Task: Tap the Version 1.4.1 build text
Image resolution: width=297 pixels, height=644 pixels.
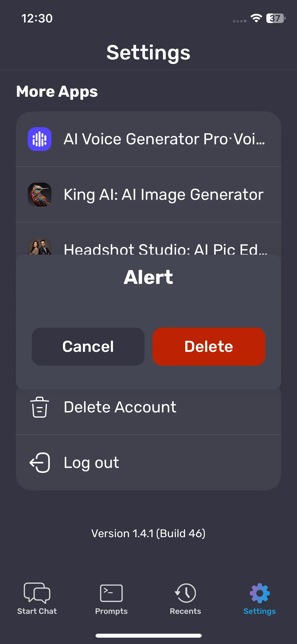Action: coord(148,533)
